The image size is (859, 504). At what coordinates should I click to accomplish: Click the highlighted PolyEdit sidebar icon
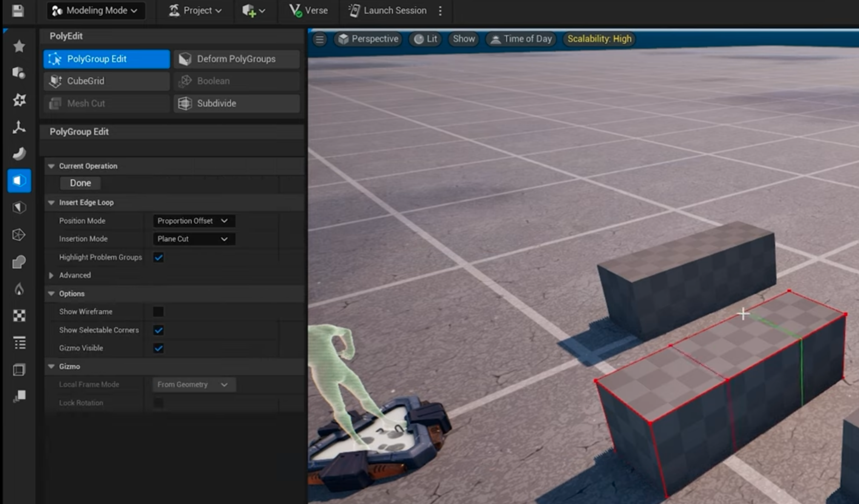(x=19, y=181)
